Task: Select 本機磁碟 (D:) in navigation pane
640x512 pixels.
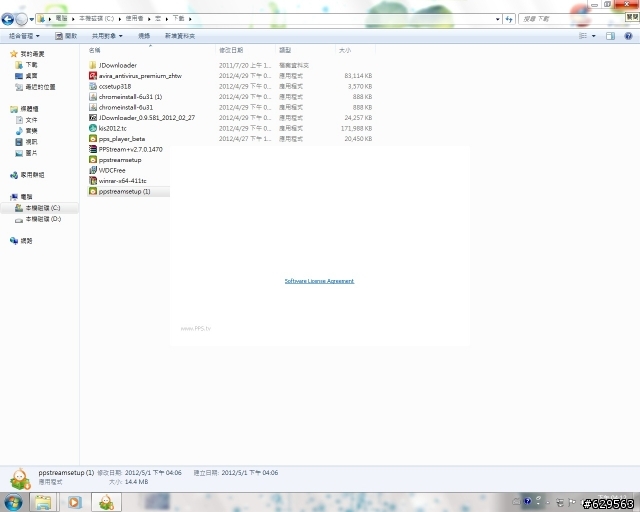Action: tap(43, 219)
